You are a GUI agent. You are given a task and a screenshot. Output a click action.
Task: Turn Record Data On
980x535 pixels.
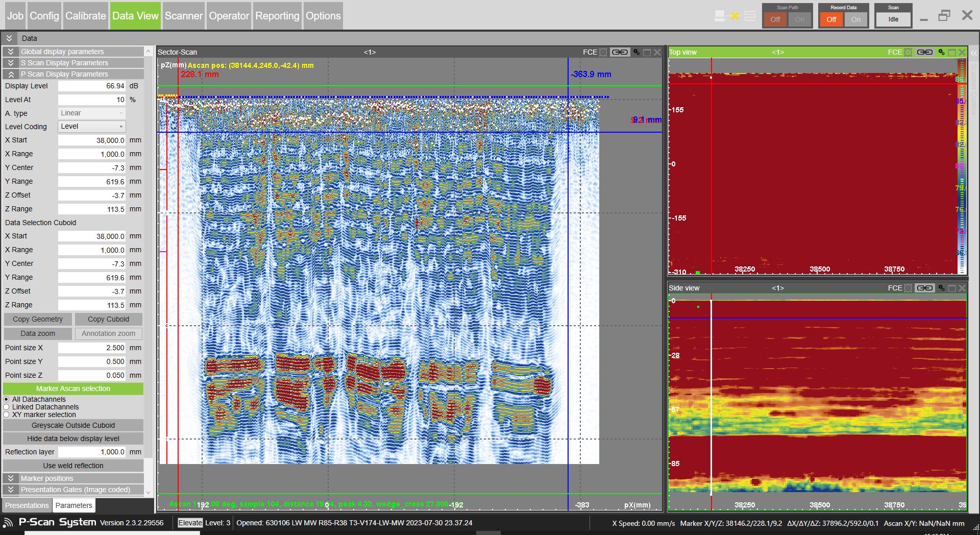(855, 19)
